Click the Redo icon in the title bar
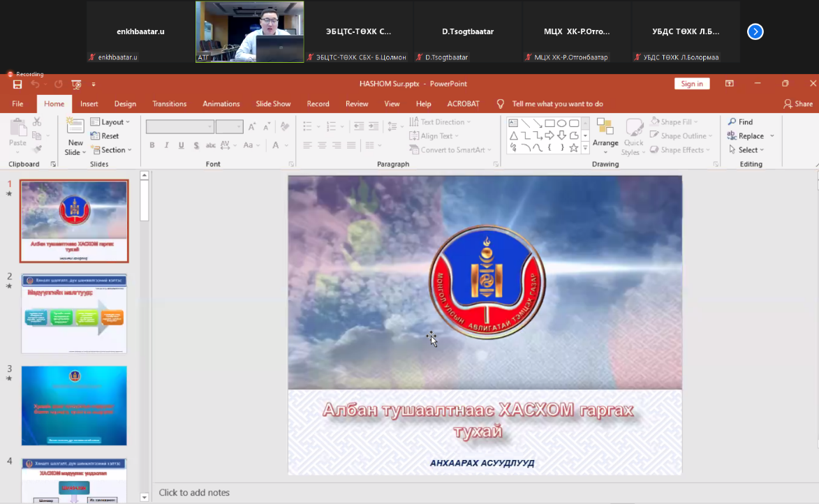 (58, 84)
